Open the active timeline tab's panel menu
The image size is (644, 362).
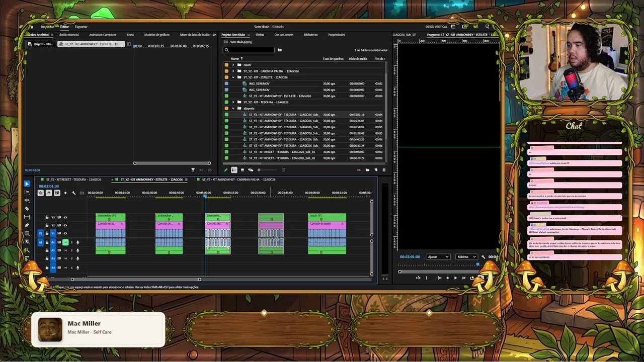point(186,179)
